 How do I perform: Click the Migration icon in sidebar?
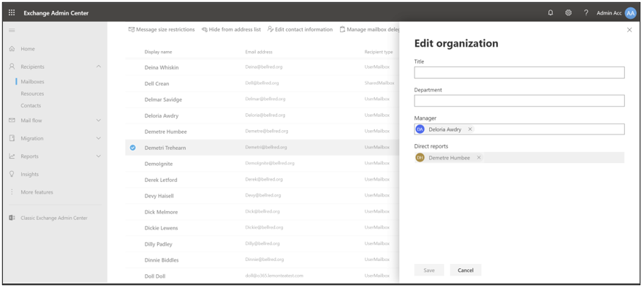click(12, 138)
